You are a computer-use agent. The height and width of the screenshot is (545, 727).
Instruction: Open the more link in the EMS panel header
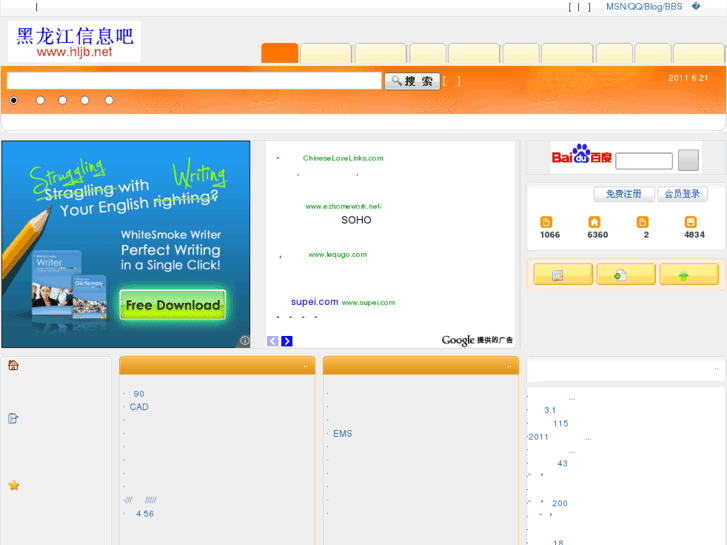tap(509, 366)
